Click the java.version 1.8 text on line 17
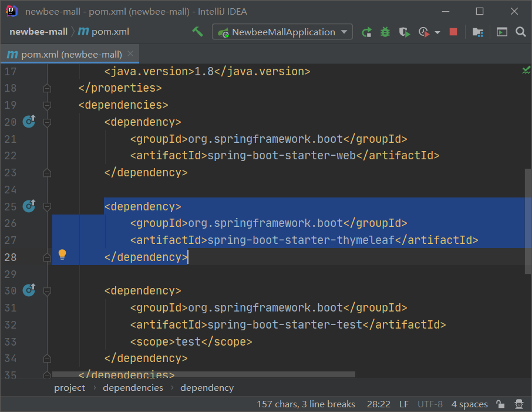This screenshot has height=412, width=532. pyautogui.click(x=207, y=71)
